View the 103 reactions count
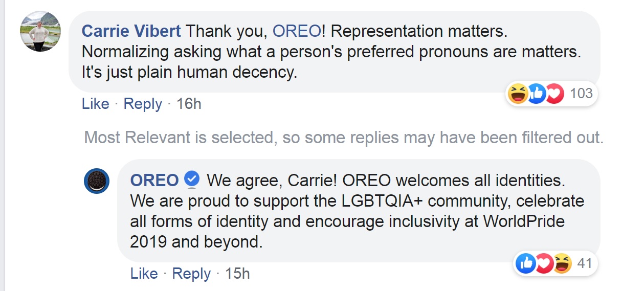This screenshot has height=291, width=644. click(581, 93)
